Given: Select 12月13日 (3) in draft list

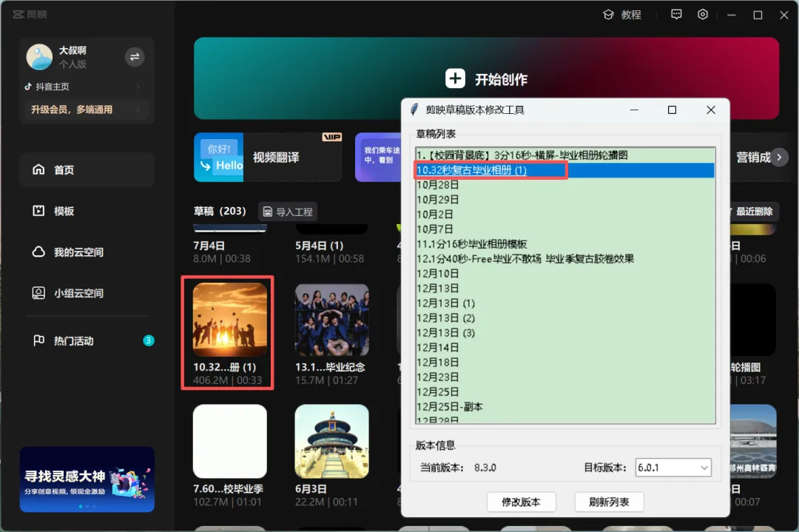Looking at the screenshot, I should [565, 333].
